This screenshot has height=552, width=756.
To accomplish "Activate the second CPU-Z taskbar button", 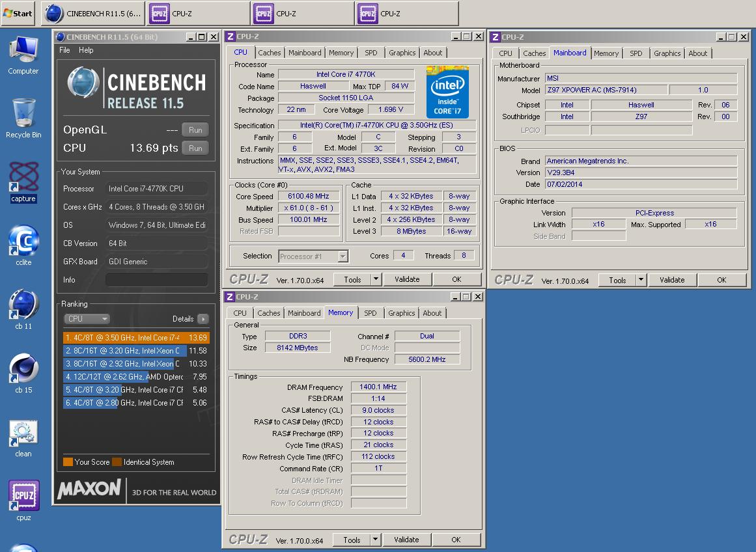I will tap(302, 14).
